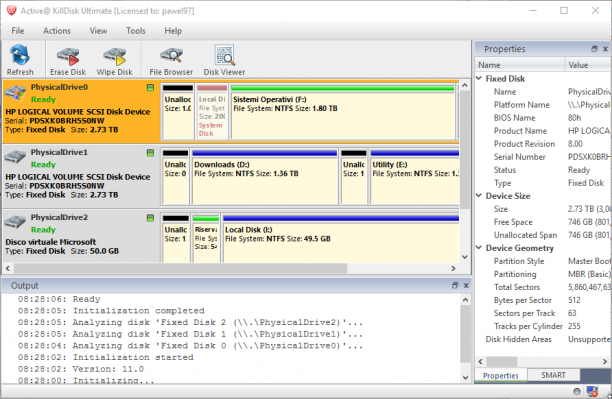Click scroll-right arrow of the disk list
612x399 pixels.
453,268
